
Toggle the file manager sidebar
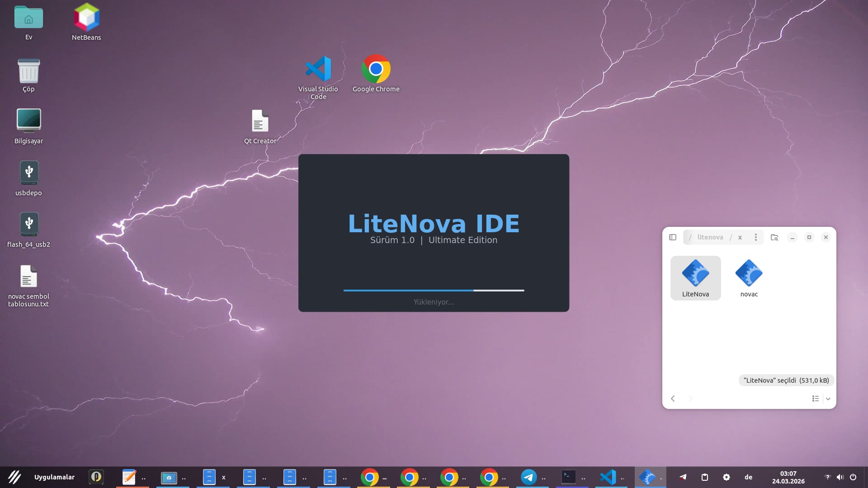pos(673,237)
